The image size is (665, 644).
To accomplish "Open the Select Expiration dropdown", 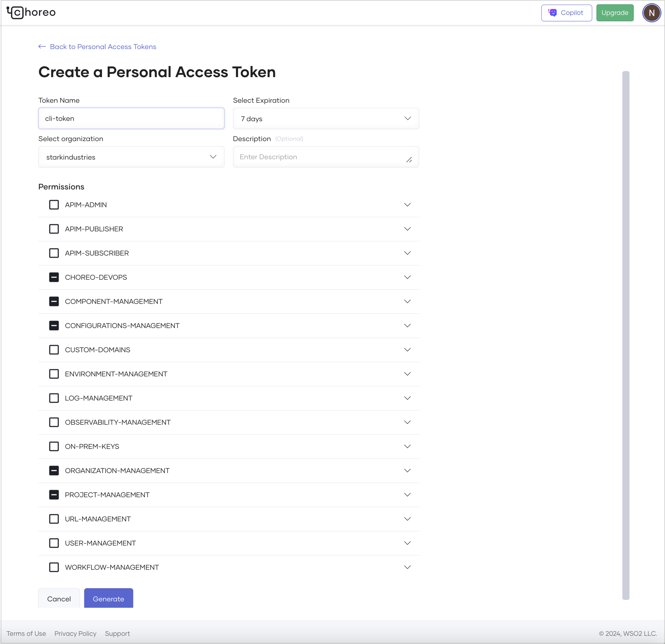I will click(326, 119).
